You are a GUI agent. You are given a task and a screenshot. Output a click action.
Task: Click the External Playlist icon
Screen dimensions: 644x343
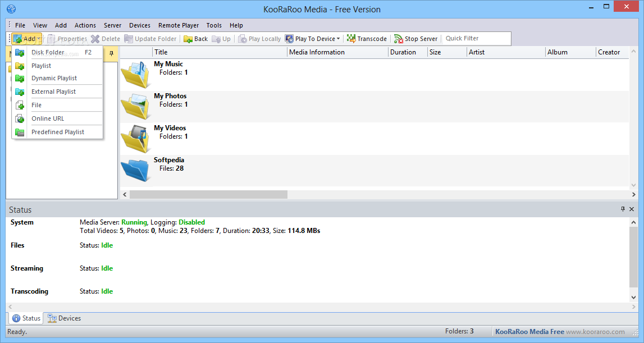(x=20, y=92)
